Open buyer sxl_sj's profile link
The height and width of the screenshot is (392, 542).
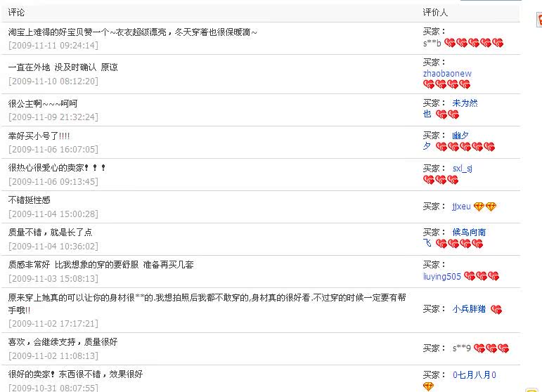click(x=462, y=169)
